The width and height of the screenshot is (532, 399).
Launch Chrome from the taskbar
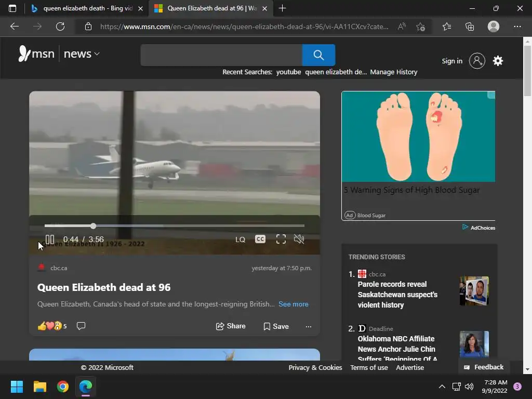63,387
